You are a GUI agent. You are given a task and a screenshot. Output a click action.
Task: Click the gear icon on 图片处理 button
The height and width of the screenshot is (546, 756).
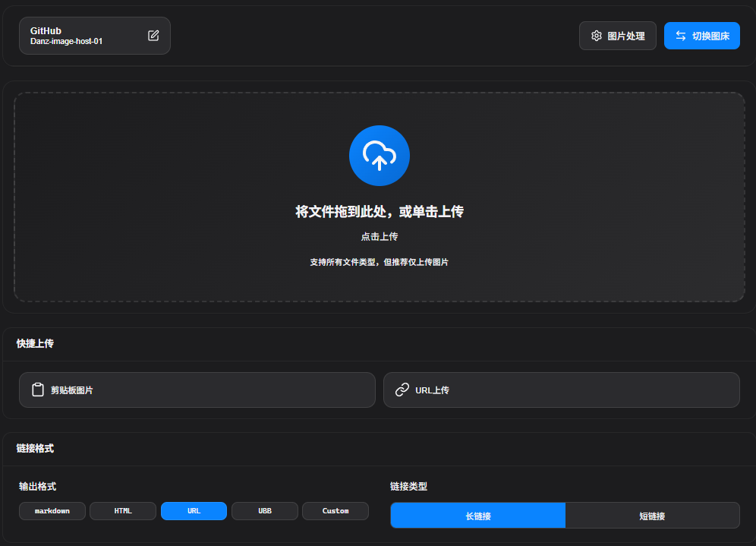coord(595,35)
